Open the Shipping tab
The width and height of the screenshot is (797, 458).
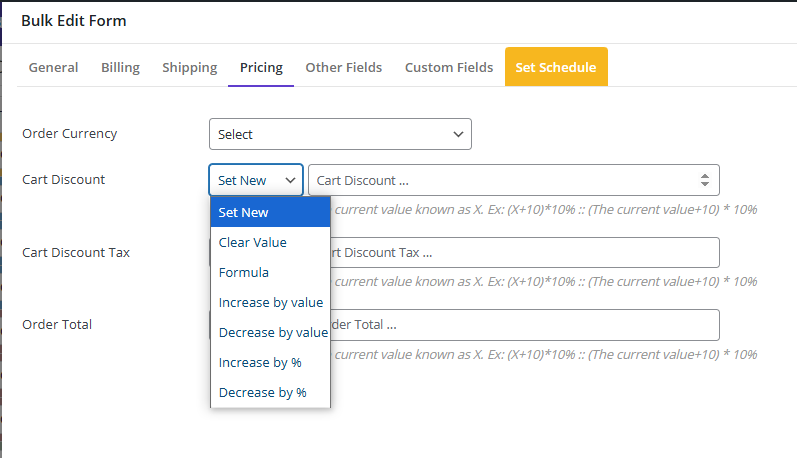click(189, 68)
